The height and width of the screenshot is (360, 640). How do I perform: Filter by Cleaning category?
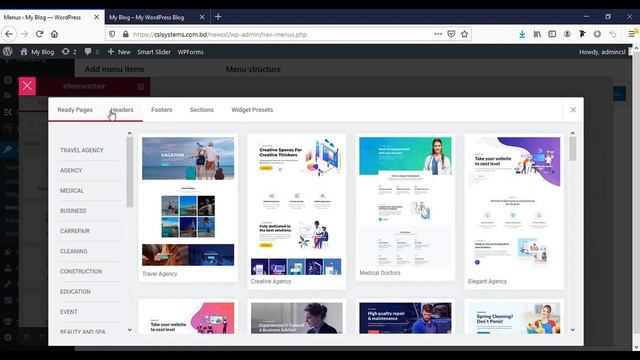(x=73, y=251)
